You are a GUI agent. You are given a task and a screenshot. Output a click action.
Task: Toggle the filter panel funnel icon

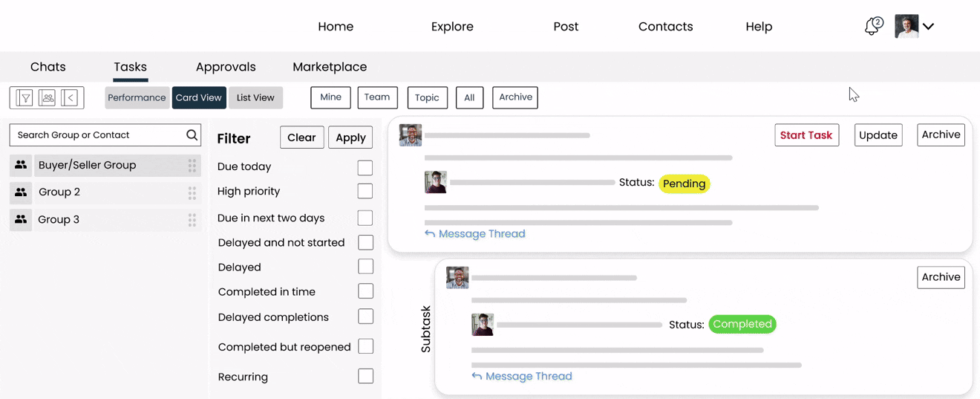[x=24, y=98]
